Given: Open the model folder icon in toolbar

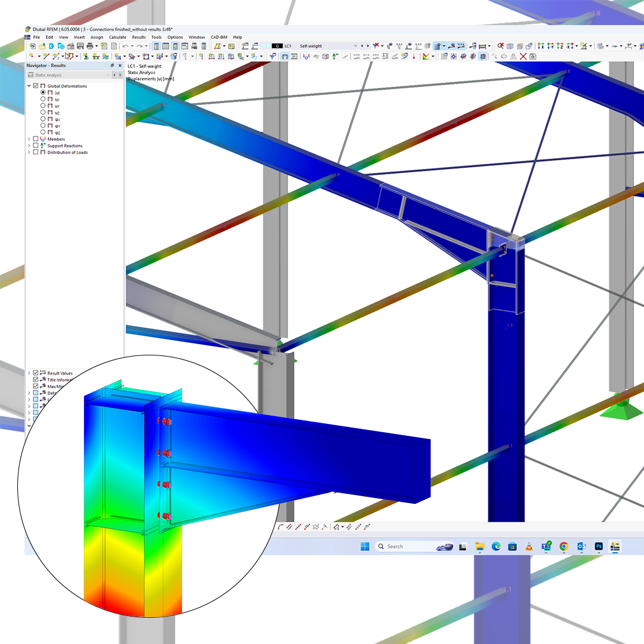Looking at the screenshot, I should point(42,46).
